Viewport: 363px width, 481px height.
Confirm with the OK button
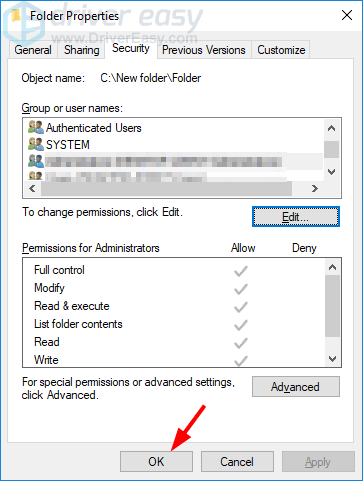coord(156,462)
